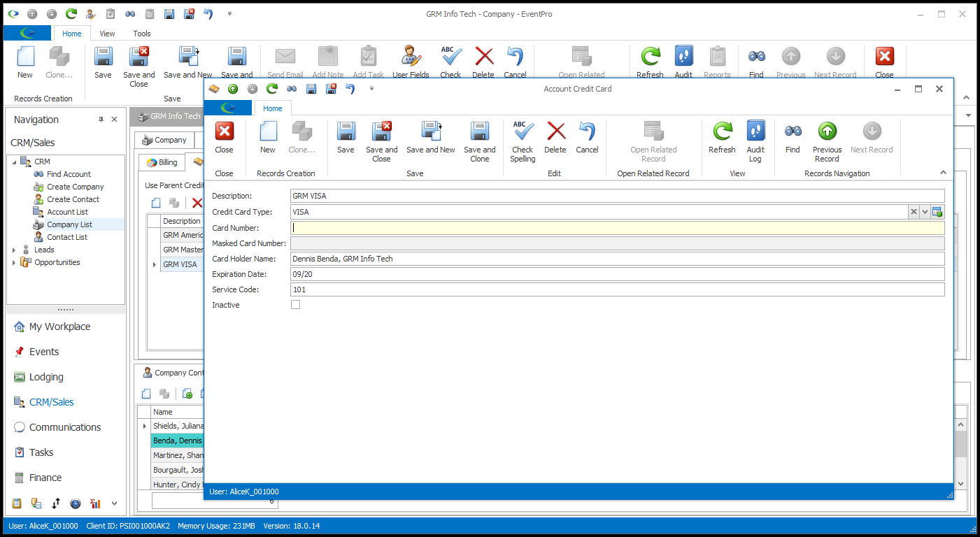Click the Service Code field
Image resolution: width=980 pixels, height=537 pixels.
pyautogui.click(x=617, y=289)
